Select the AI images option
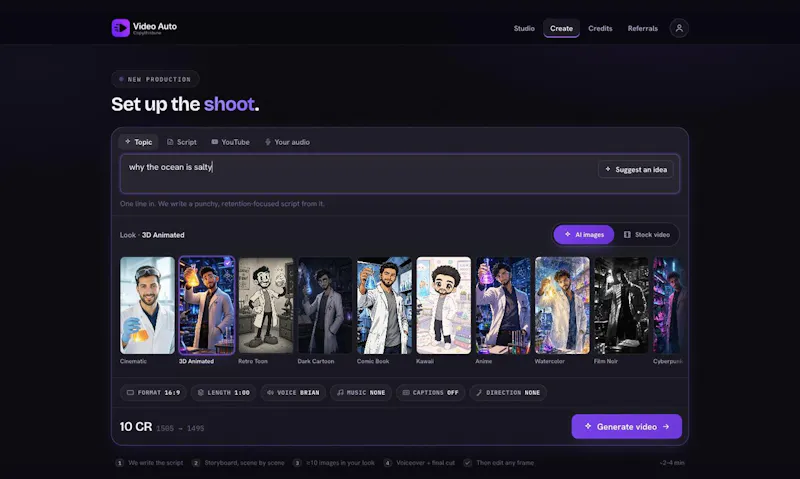 click(x=584, y=235)
